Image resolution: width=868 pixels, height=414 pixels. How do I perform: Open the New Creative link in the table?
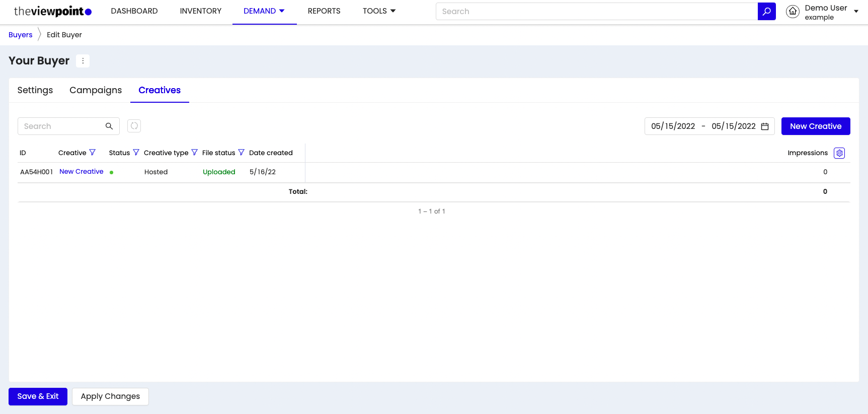[82, 172]
